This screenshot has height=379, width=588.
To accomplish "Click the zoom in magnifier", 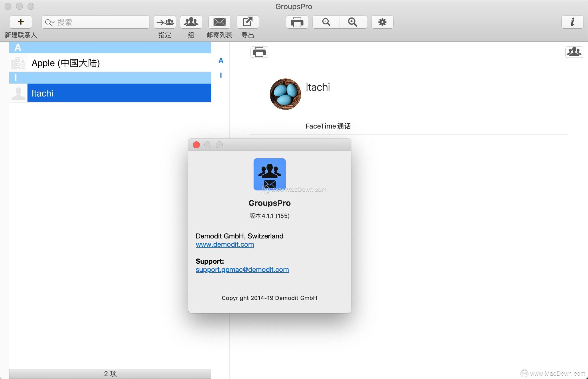I will click(x=353, y=22).
